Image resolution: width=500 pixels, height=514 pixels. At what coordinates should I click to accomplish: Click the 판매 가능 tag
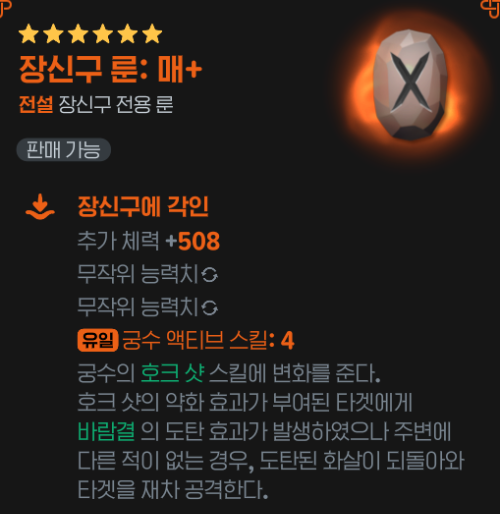pyautogui.click(x=63, y=150)
